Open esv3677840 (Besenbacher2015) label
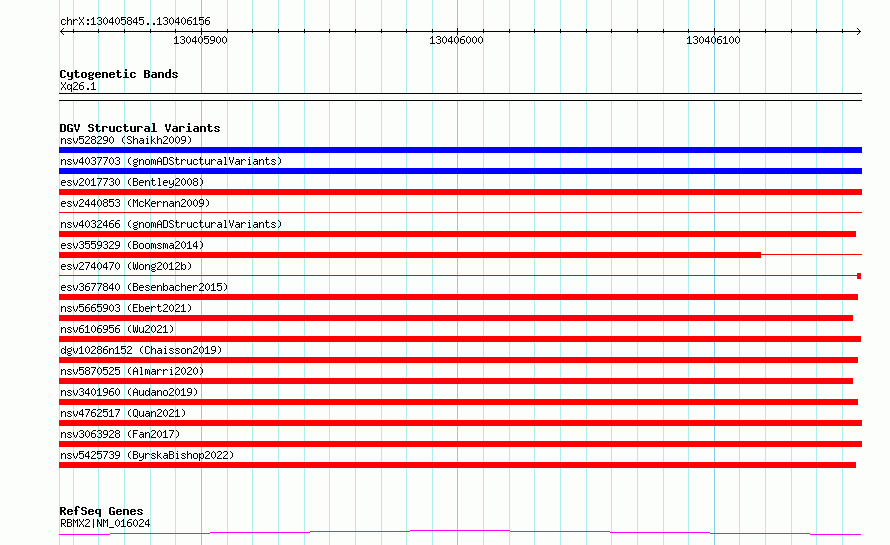890x545 pixels. coord(144,287)
